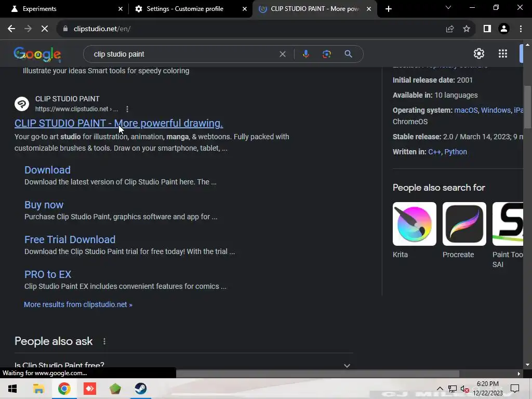Open the Paint Tool SAI thumbnail
Image resolution: width=532 pixels, height=399 pixels.
508,224
